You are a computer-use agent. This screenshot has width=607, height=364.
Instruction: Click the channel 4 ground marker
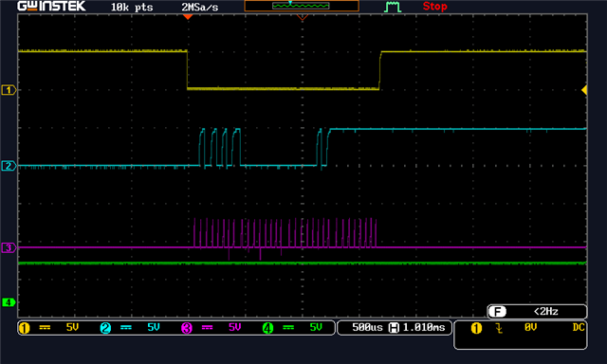[9, 302]
